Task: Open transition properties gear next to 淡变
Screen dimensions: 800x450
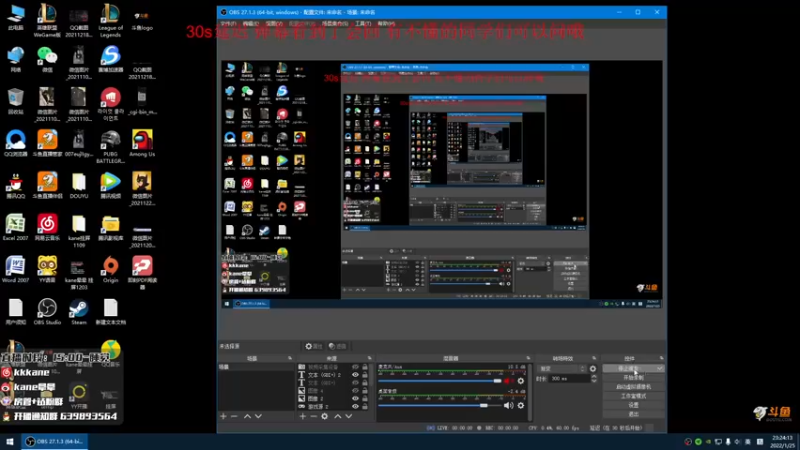Action: [593, 368]
